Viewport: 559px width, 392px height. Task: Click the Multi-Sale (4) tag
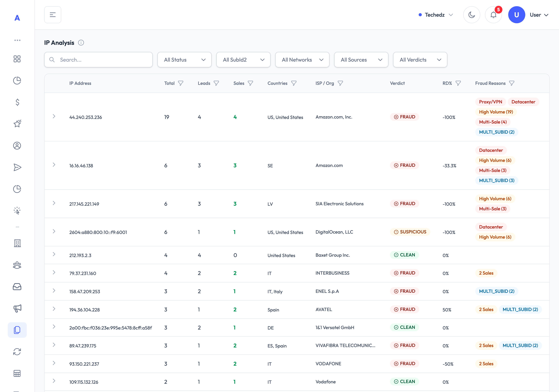click(x=493, y=122)
